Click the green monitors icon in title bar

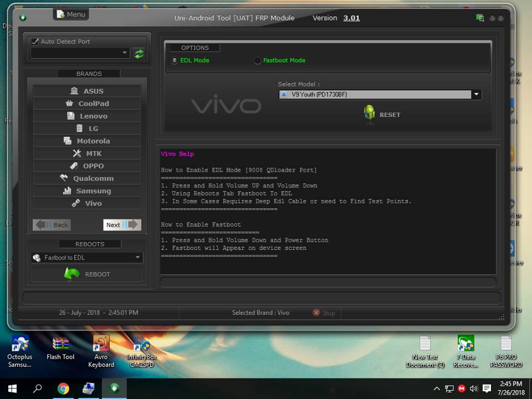point(480,18)
